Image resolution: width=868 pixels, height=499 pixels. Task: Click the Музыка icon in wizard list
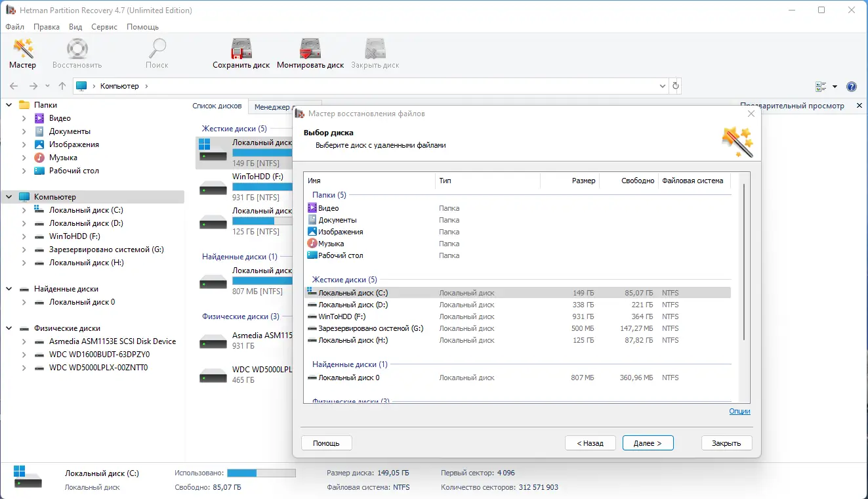(x=312, y=244)
